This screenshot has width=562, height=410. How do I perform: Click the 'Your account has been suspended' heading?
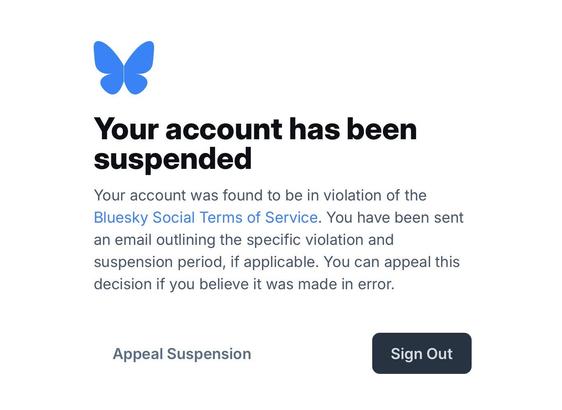(255, 143)
